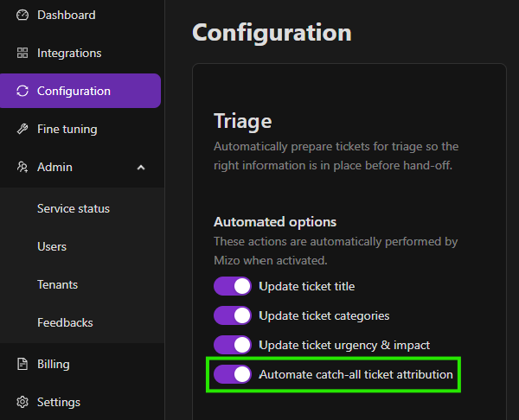Select the Integrations menu label

[69, 53]
